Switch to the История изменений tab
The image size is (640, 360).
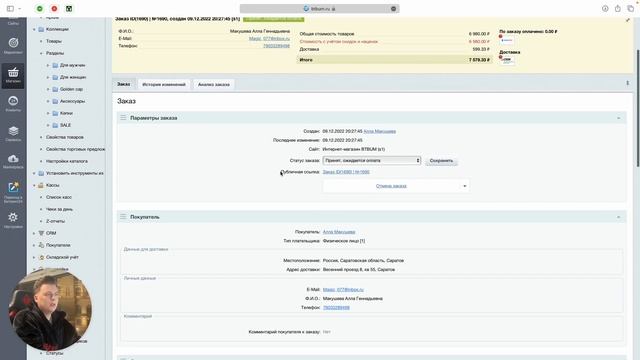point(164,84)
